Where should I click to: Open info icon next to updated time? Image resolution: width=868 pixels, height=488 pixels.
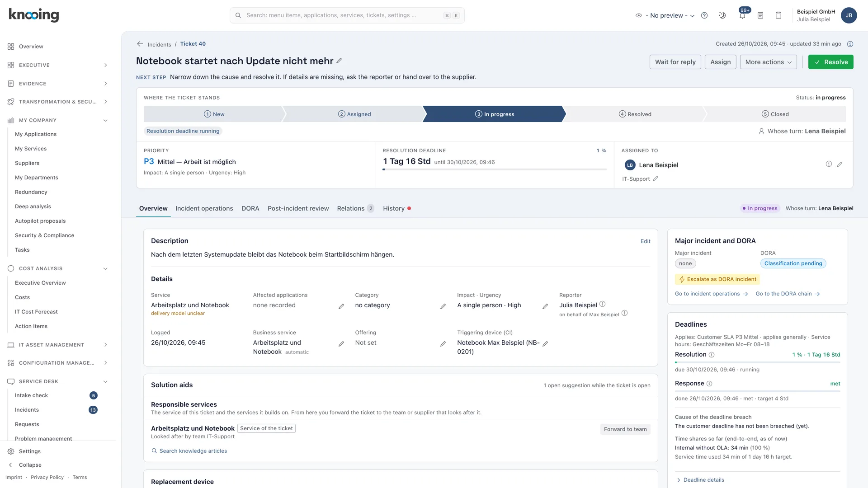pyautogui.click(x=850, y=44)
